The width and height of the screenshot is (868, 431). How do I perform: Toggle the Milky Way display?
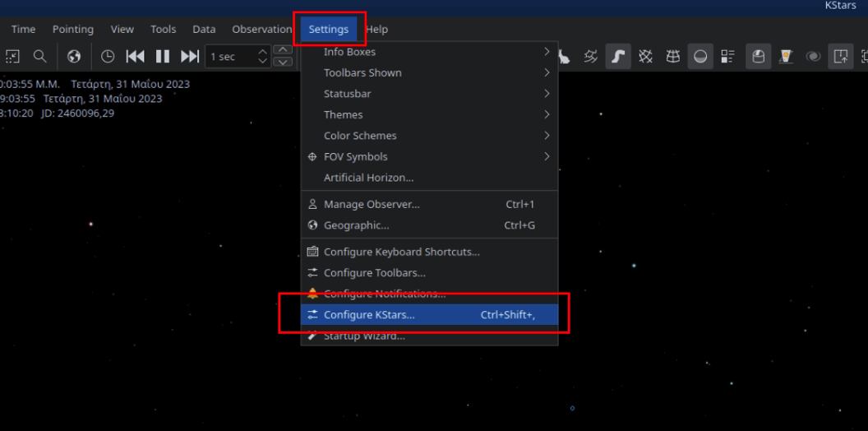click(x=618, y=57)
